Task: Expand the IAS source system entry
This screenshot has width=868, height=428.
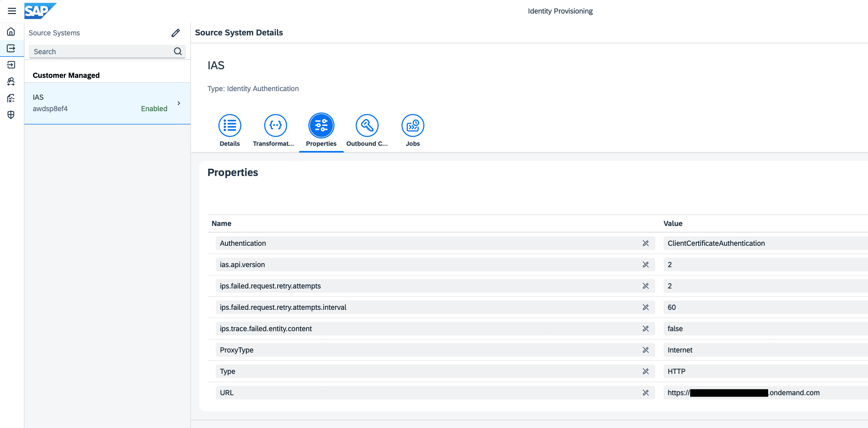Action: coord(179,103)
